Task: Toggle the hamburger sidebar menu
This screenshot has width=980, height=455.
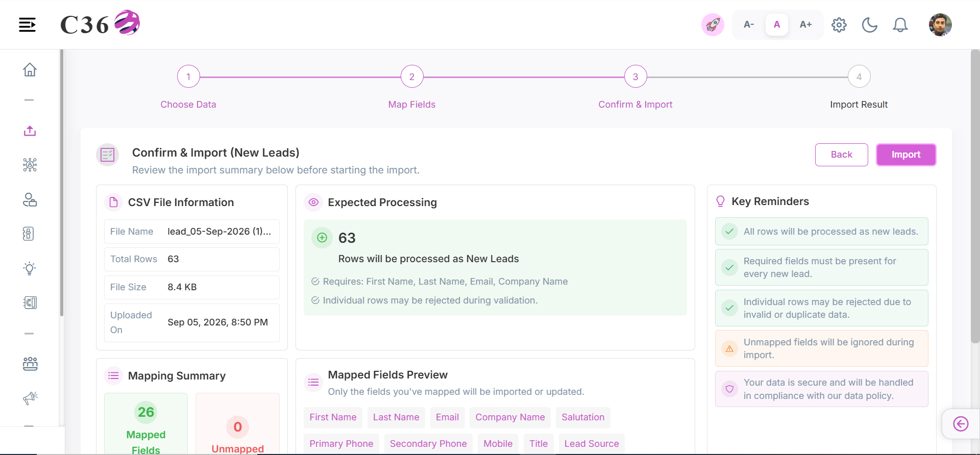Action: [x=27, y=24]
